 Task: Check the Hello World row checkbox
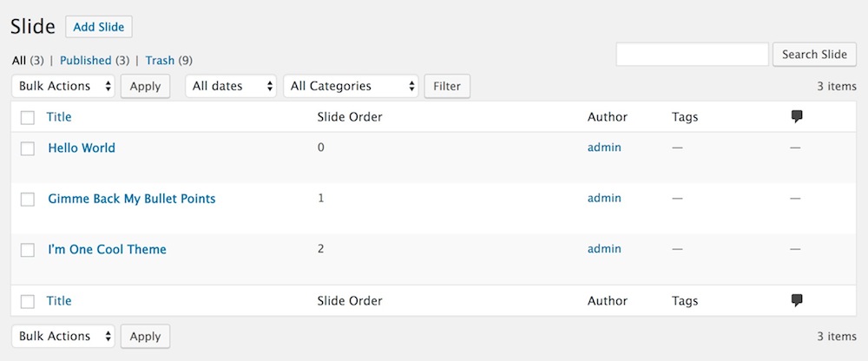point(28,148)
